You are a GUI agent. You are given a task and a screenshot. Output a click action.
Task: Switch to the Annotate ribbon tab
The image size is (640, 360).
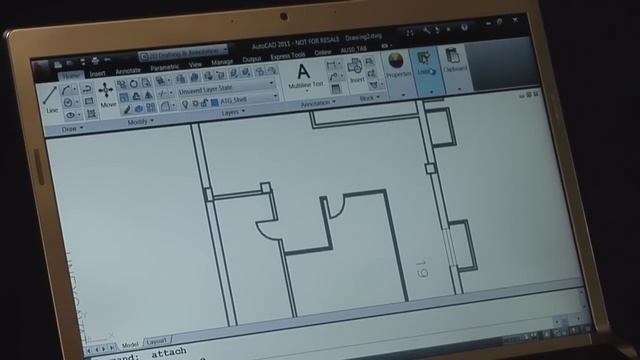pos(128,71)
